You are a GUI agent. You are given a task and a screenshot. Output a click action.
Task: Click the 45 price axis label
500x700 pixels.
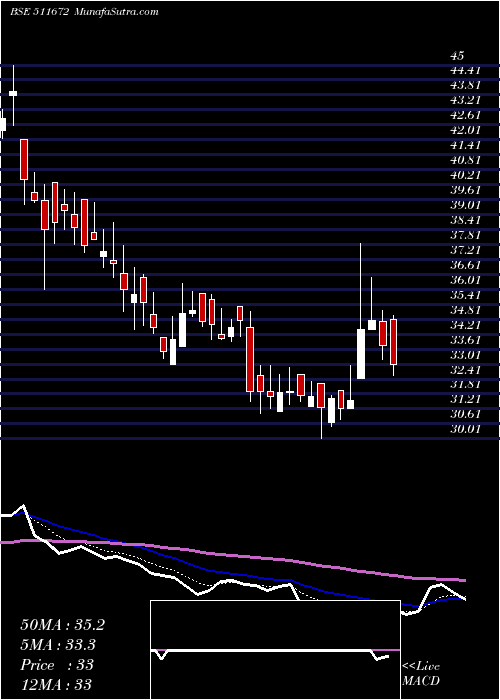click(457, 56)
